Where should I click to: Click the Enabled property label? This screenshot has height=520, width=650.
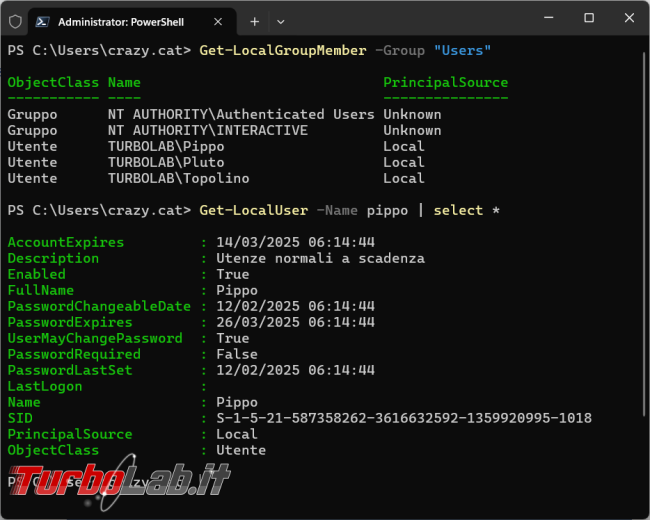(36, 274)
